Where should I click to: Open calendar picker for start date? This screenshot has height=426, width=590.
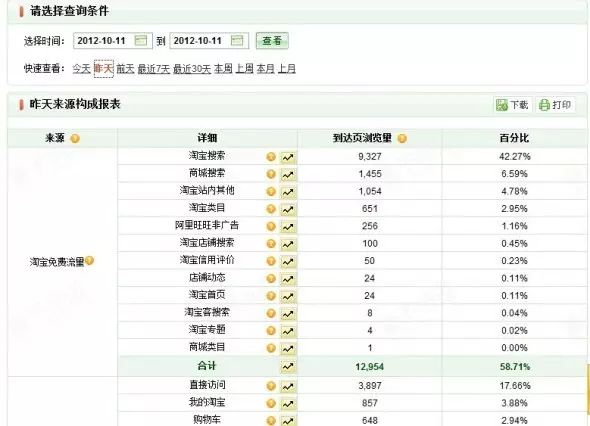[141, 41]
